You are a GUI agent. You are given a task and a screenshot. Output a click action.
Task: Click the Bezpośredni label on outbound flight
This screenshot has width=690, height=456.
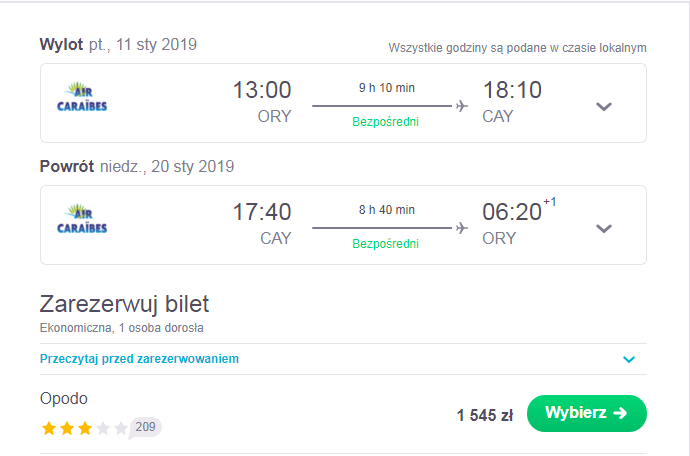point(385,122)
